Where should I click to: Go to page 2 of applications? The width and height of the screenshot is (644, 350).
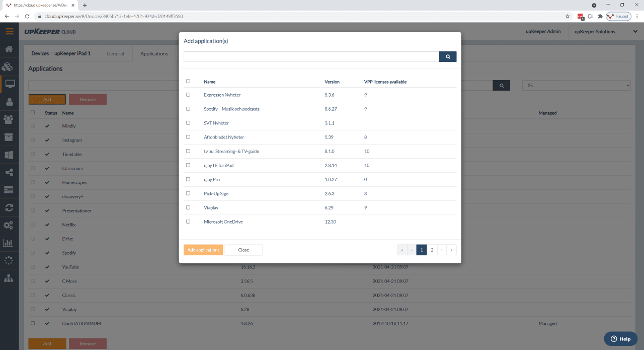pos(432,250)
